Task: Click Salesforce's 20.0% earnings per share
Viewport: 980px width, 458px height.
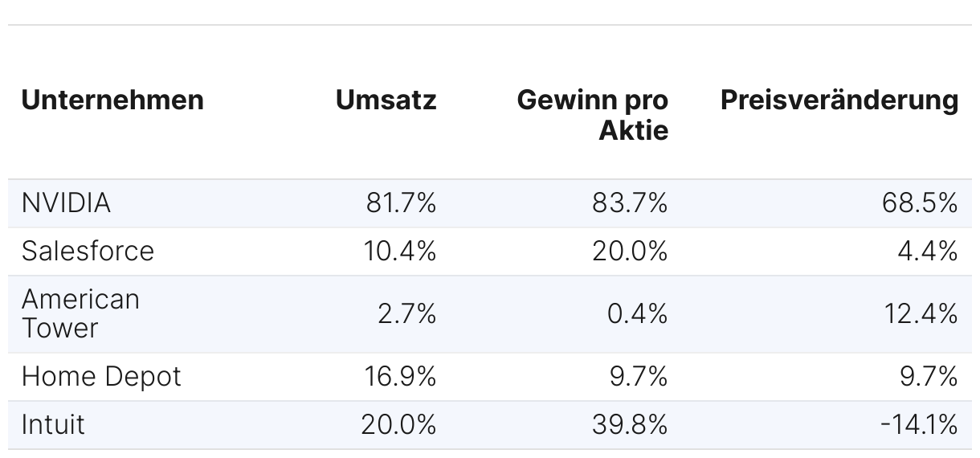Action: pos(630,251)
